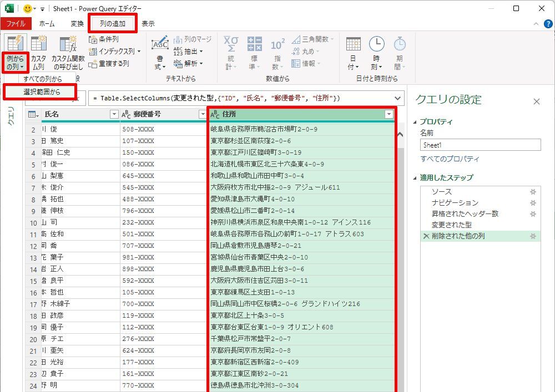This screenshot has height=392, width=555.
Task: Open the Format (書式) text tool
Action: pos(160,53)
